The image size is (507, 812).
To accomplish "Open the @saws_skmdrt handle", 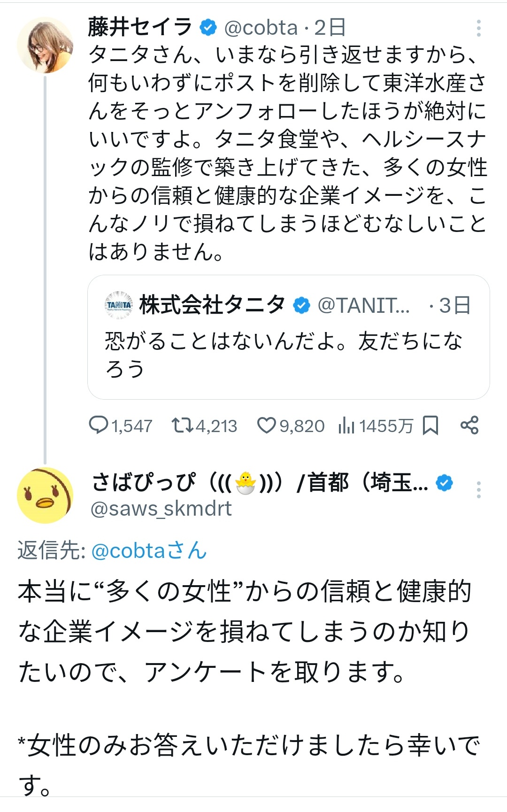I will pyautogui.click(x=161, y=509).
